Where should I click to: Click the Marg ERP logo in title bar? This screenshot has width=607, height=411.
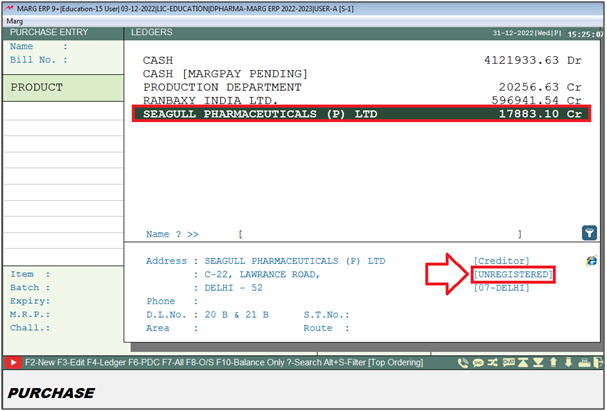click(9, 9)
